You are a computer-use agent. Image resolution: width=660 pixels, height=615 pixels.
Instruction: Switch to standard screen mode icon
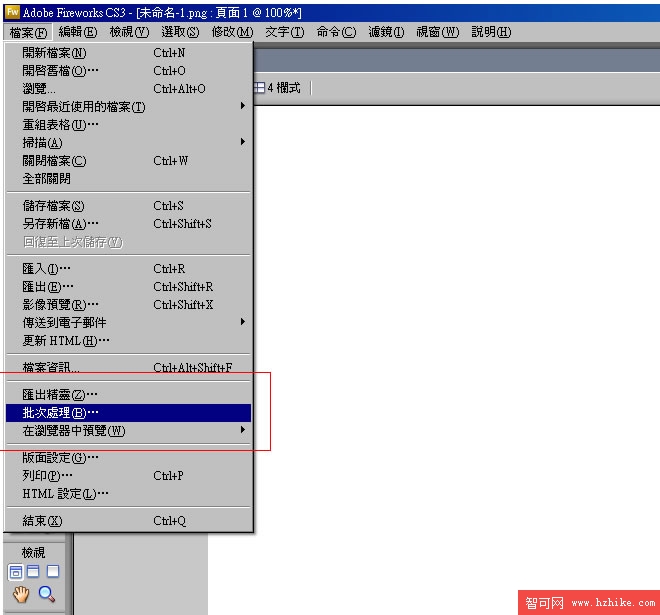[16, 572]
